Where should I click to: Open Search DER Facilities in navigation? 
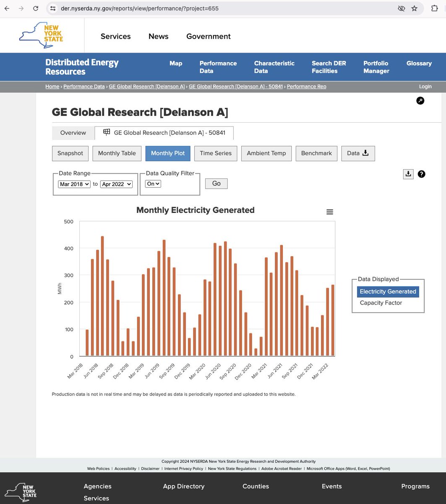[x=329, y=67]
